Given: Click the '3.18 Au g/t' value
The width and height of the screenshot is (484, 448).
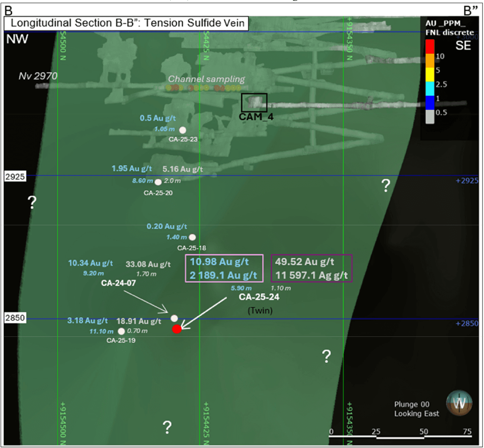Looking at the screenshot, I should 88,321.
